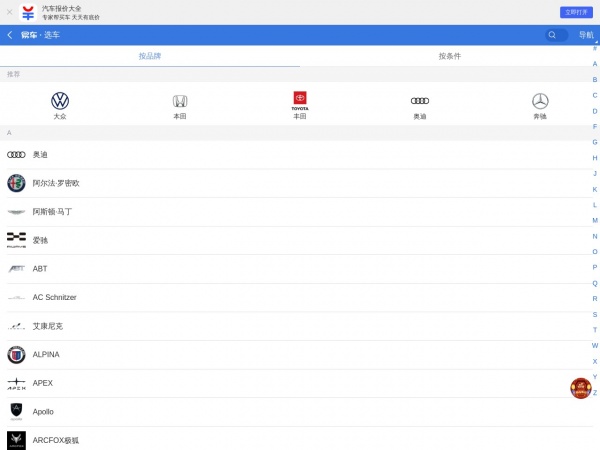Tap the Apollo shield logo
600x450 pixels.
(x=16, y=411)
